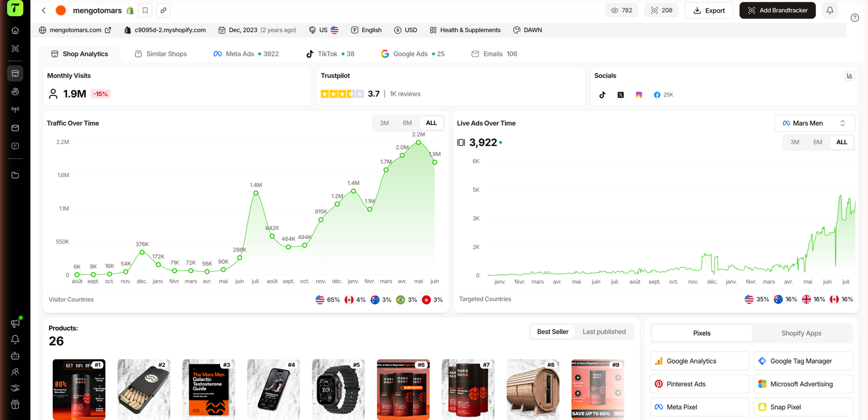Click the Export button

click(709, 10)
